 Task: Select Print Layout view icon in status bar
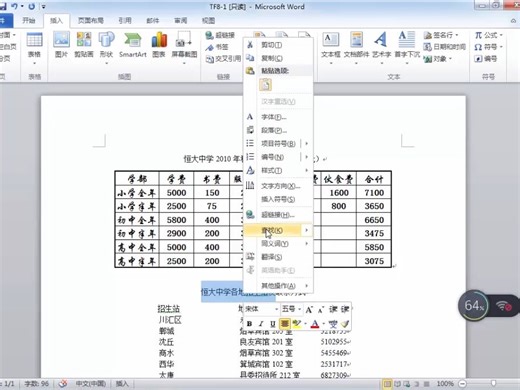[387, 384]
